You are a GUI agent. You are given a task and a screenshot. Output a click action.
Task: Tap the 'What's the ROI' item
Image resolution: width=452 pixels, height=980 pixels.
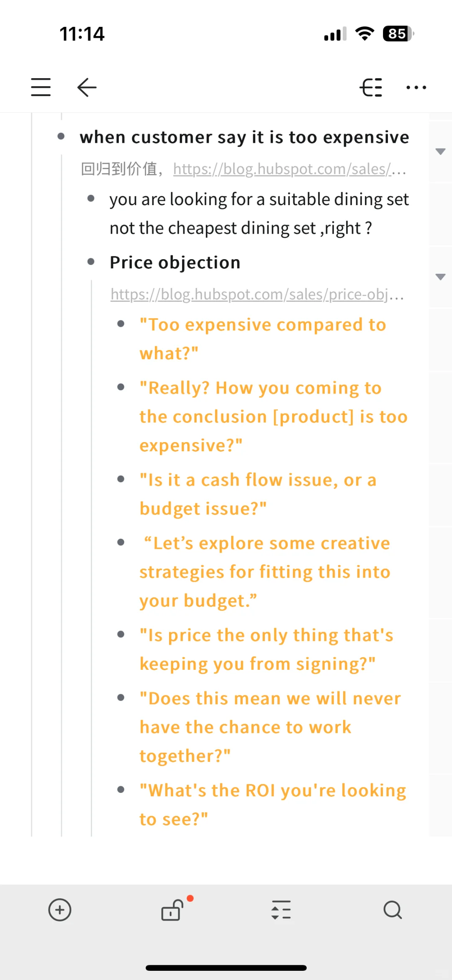273,805
